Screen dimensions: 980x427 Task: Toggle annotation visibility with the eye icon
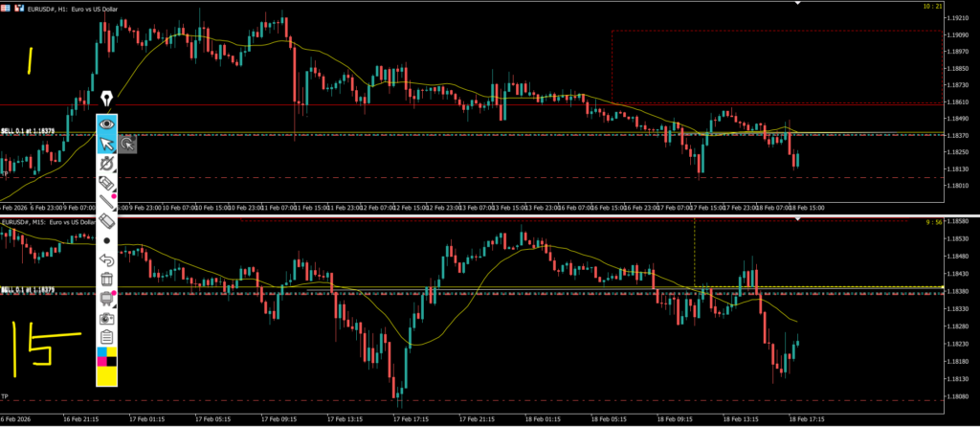coord(106,124)
